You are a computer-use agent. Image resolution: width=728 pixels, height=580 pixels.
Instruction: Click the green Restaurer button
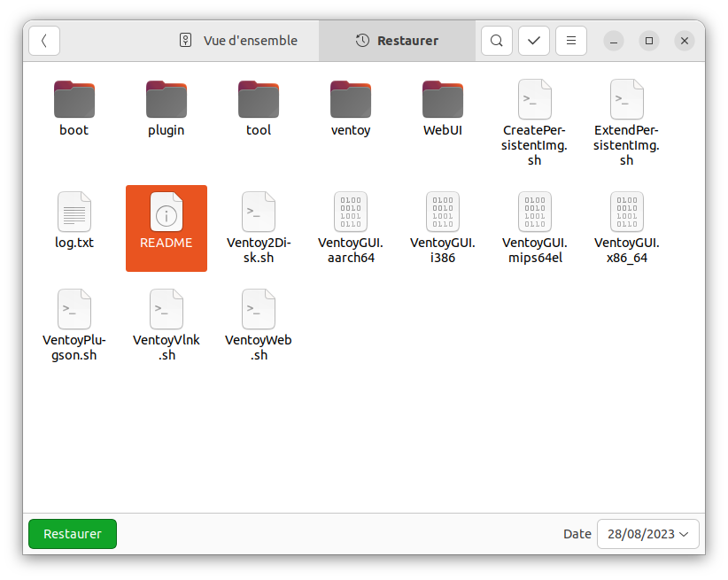(73, 534)
